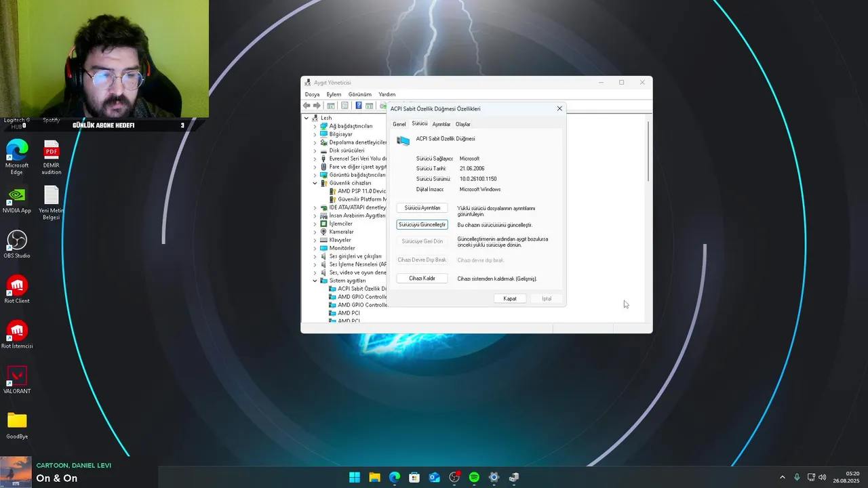
Task: Open the DEMIR audition PDF file
Action: coord(52,157)
